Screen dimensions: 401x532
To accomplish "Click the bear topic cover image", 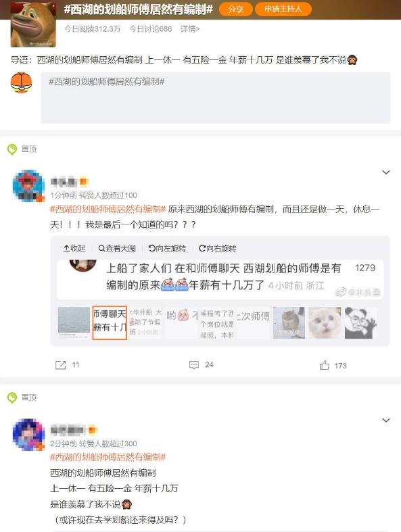I will click(33, 24).
